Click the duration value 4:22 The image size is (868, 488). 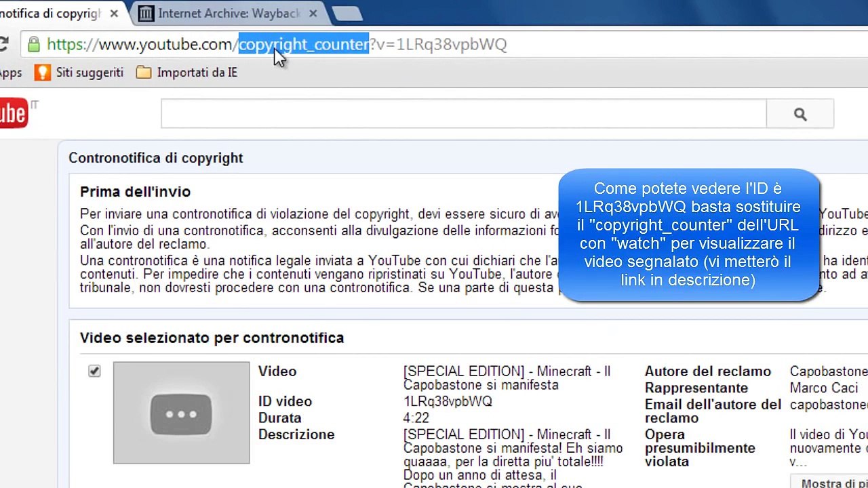click(416, 418)
